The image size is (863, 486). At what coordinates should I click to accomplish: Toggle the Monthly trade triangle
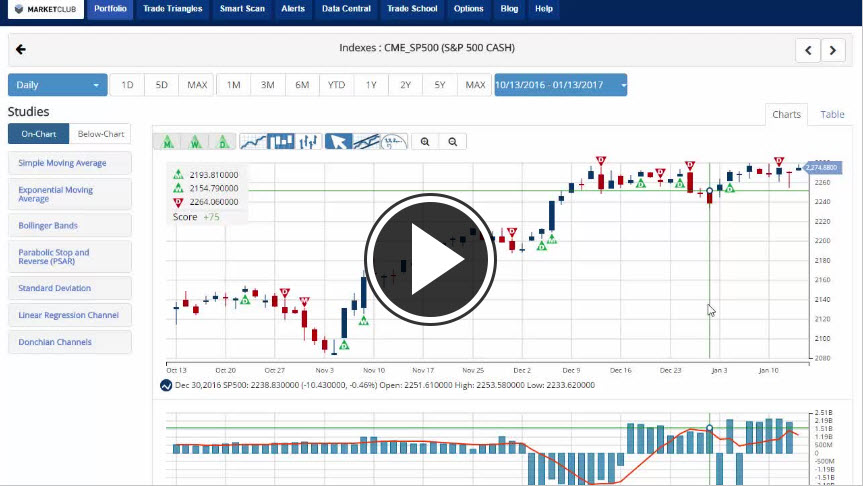point(168,142)
